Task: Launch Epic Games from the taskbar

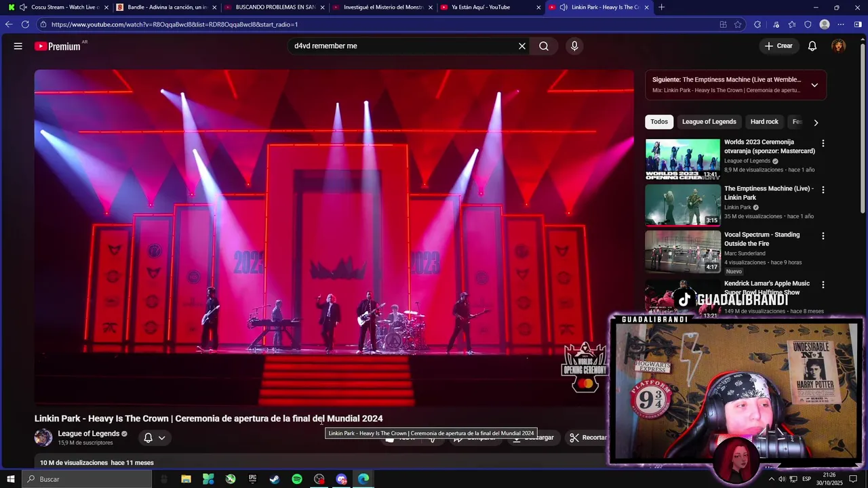Action: [x=252, y=479]
